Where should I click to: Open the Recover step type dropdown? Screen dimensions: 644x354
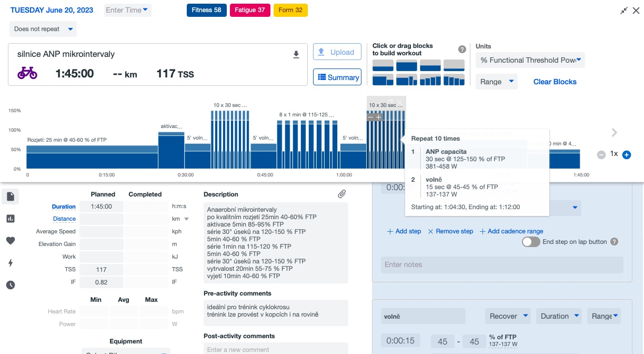pos(508,316)
